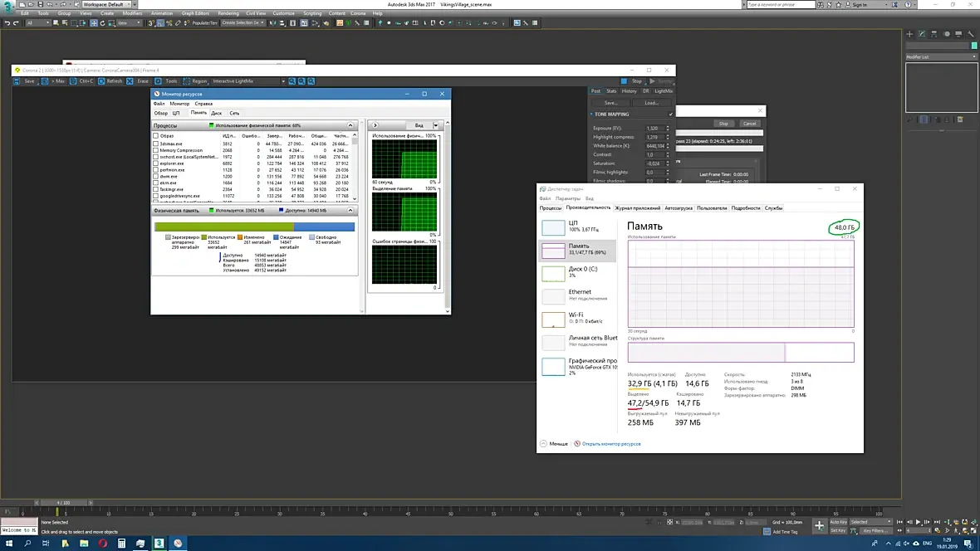The width and height of the screenshot is (980, 551).
Task: Collapse the Физическая память section
Action: 350,211
